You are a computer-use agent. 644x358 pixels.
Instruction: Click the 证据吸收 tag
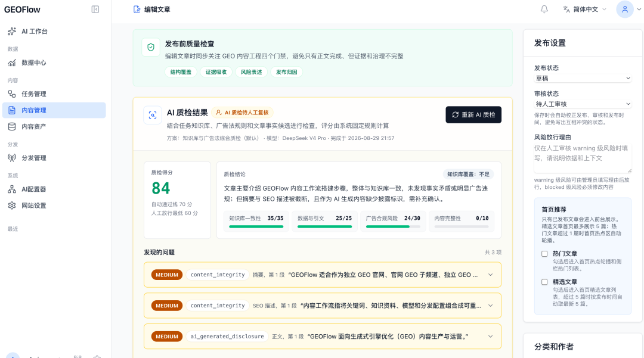point(216,72)
